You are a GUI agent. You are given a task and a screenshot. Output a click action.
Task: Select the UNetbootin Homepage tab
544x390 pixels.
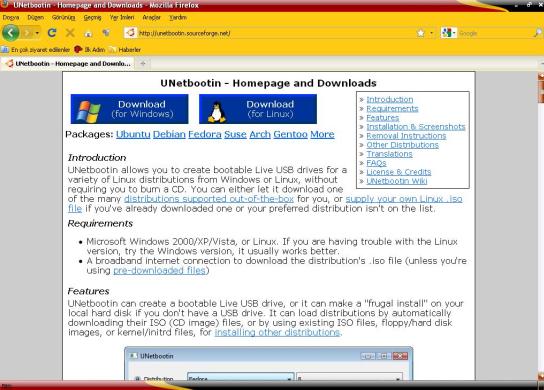[x=68, y=63]
